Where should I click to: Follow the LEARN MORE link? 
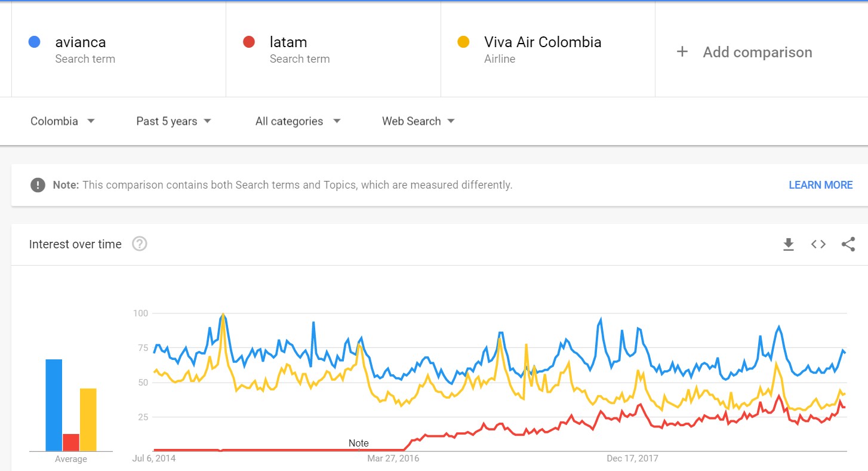tap(820, 185)
